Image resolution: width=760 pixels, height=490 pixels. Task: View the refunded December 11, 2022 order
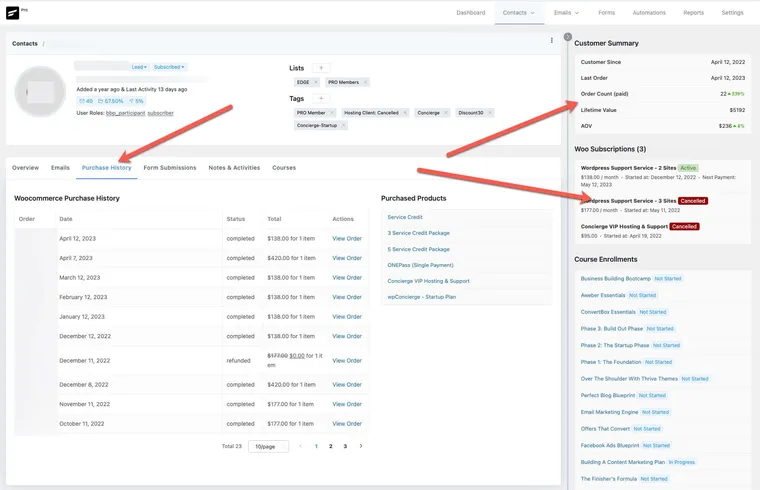(347, 361)
